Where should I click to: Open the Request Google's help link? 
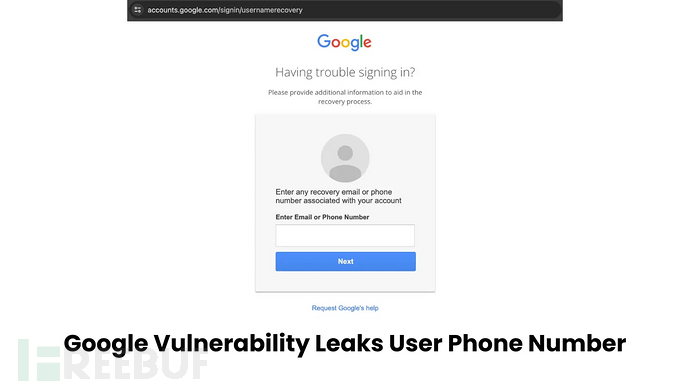pos(345,308)
